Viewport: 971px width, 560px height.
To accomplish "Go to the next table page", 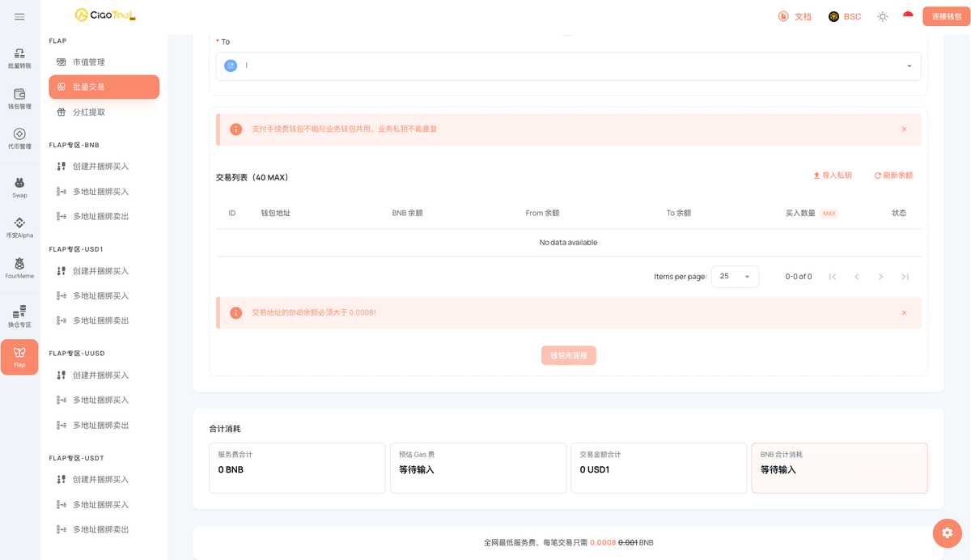I will pyautogui.click(x=880, y=277).
